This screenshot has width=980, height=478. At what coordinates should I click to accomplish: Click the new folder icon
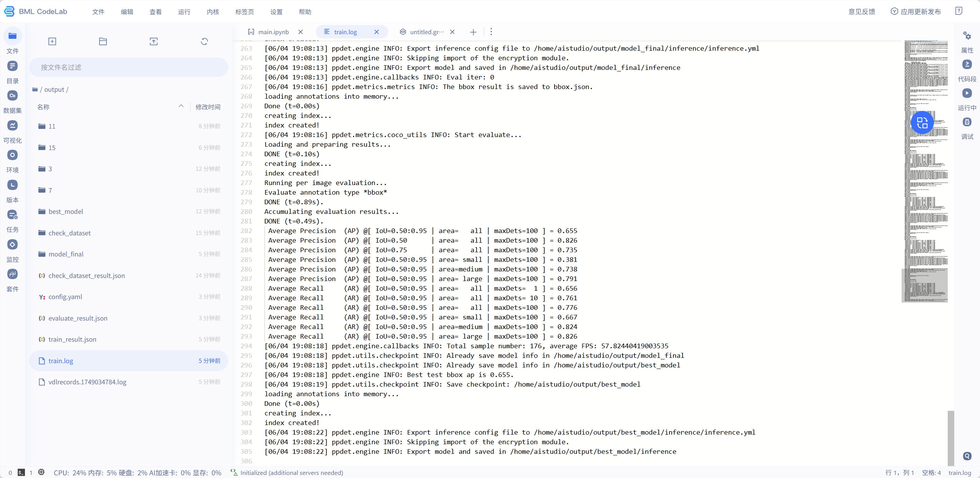(x=103, y=41)
